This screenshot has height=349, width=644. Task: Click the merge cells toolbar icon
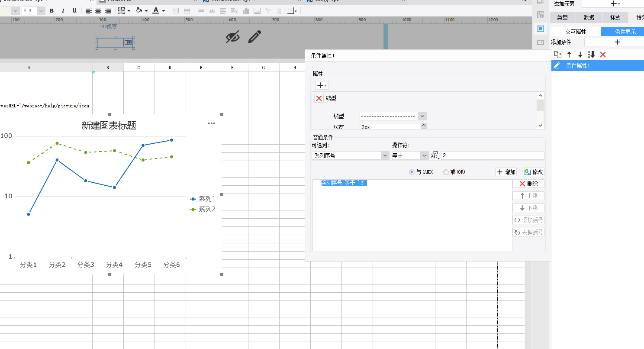coord(176,11)
